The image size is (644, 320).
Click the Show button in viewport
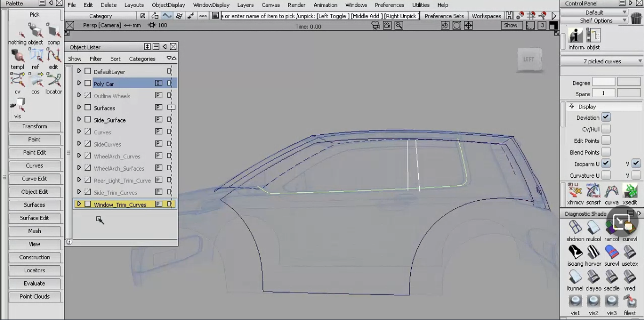511,25
